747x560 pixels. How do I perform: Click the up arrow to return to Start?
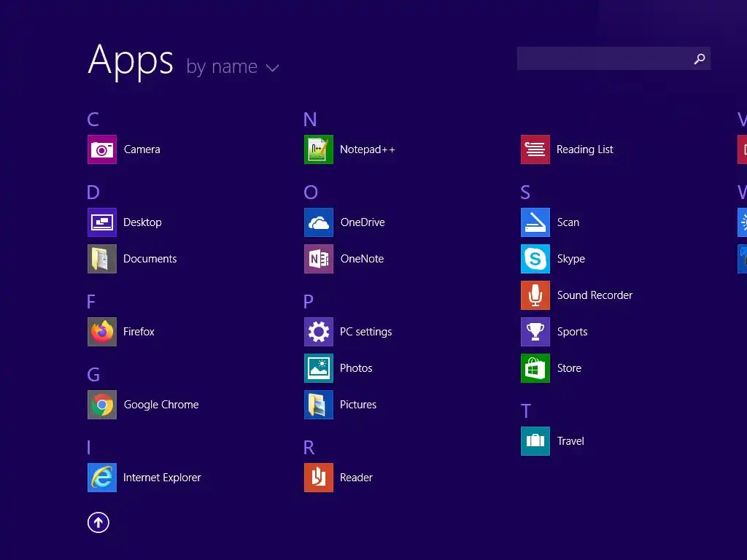click(98, 522)
